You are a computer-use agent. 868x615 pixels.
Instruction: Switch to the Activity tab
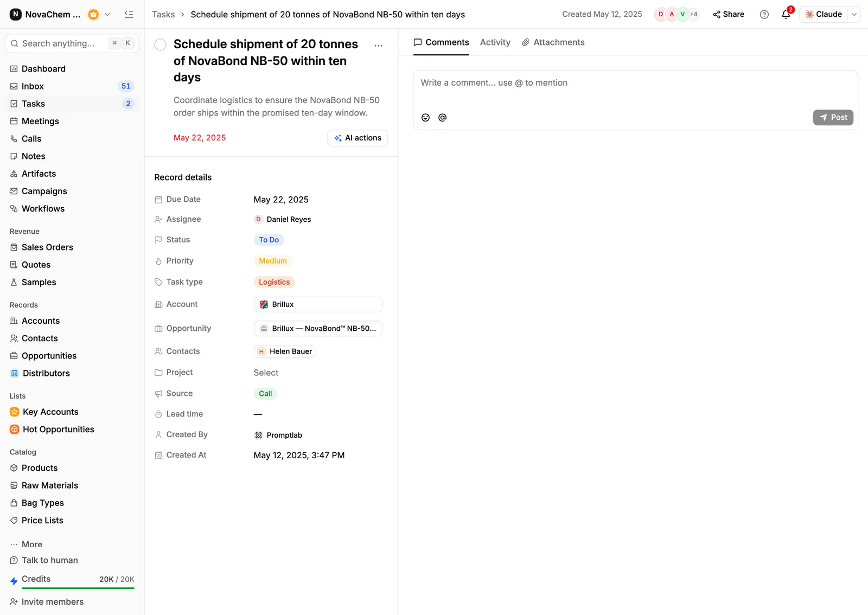(495, 42)
